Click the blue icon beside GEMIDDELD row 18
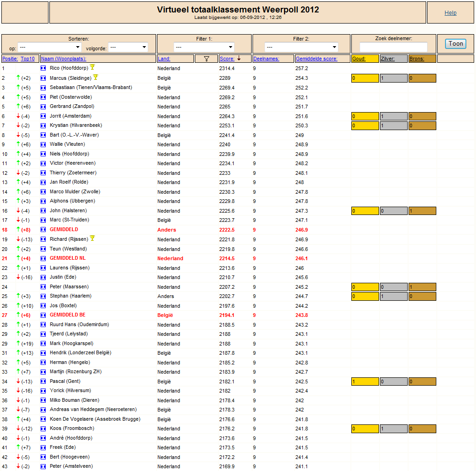Viewport: 476px width, 471px height. click(x=43, y=230)
